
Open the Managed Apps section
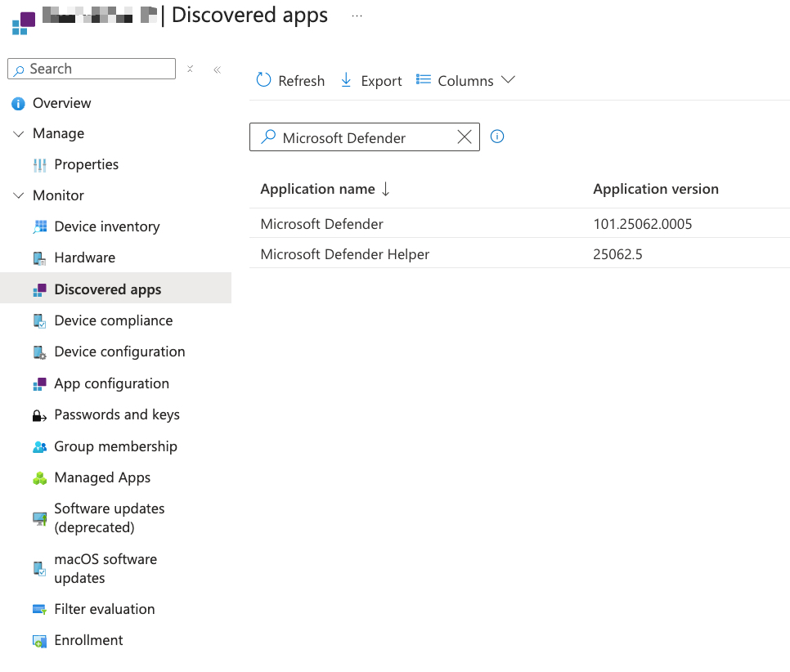102,477
